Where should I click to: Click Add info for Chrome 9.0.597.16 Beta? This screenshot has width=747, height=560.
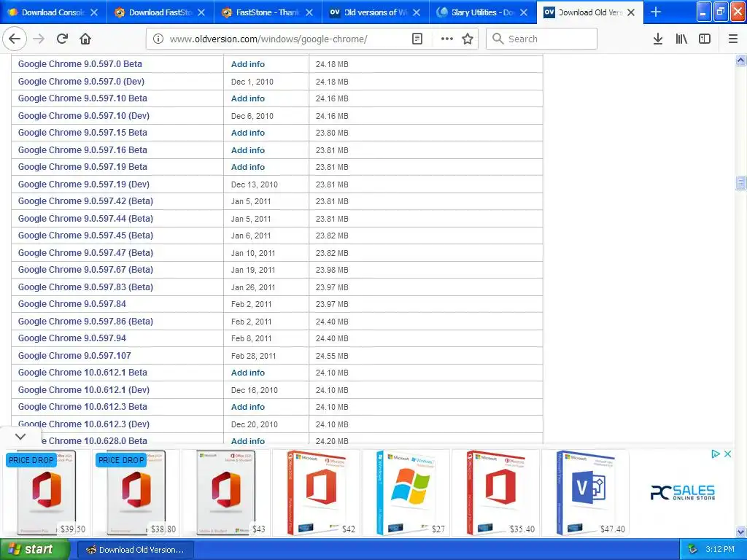pyautogui.click(x=248, y=150)
